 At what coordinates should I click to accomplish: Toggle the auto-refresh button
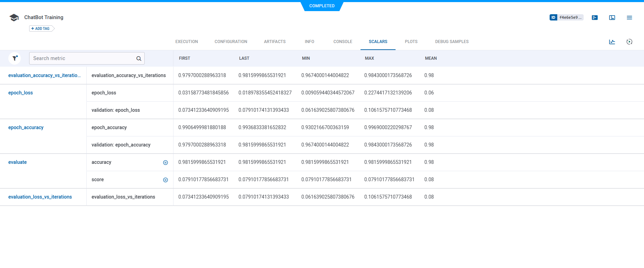[x=629, y=42]
